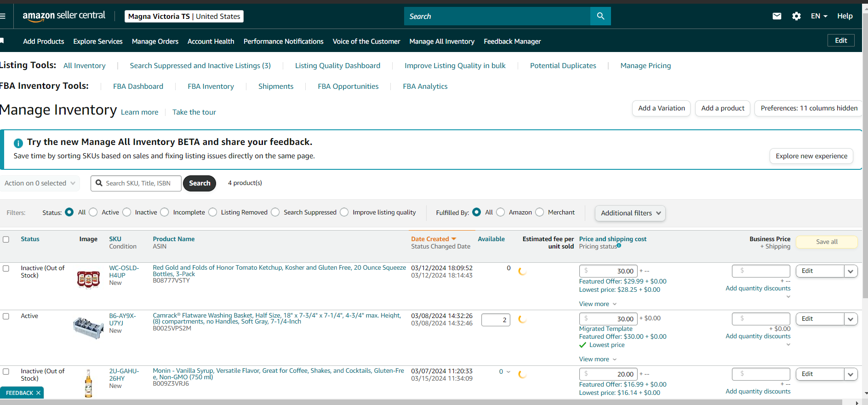
Task: Click the Monin Syrup Business Price field
Action: tap(761, 374)
